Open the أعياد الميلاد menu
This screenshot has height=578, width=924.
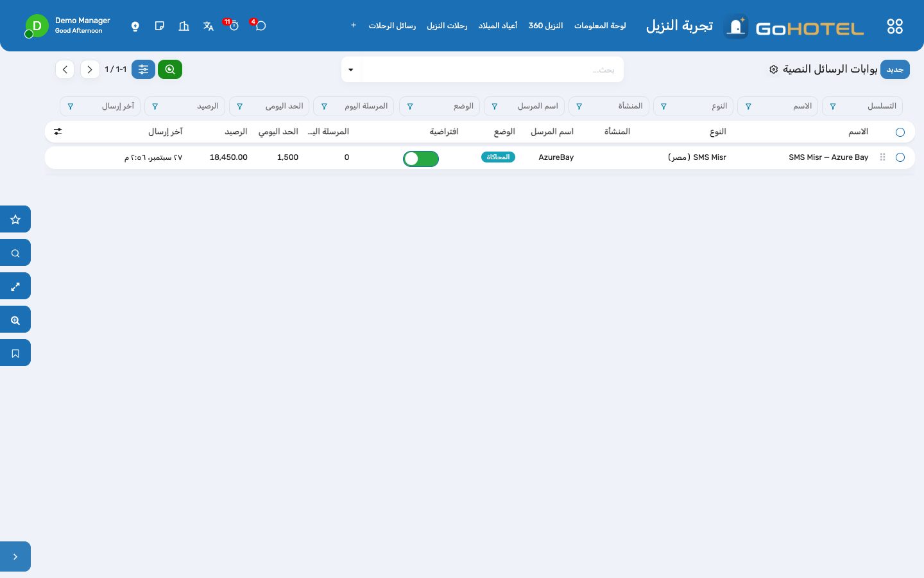click(498, 26)
